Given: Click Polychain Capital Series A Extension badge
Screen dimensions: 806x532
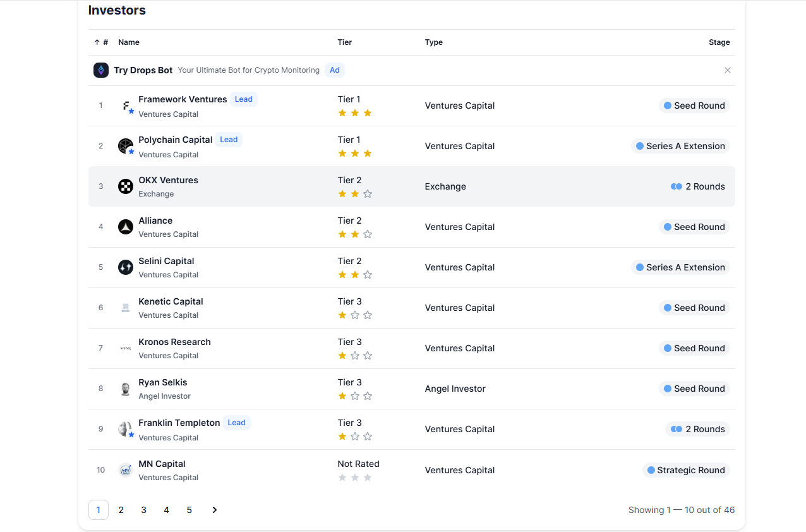Looking at the screenshot, I should [x=680, y=146].
